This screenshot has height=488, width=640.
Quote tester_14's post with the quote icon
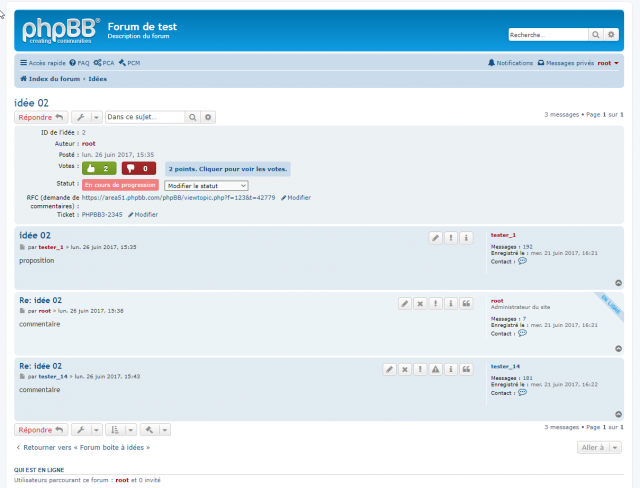466,369
